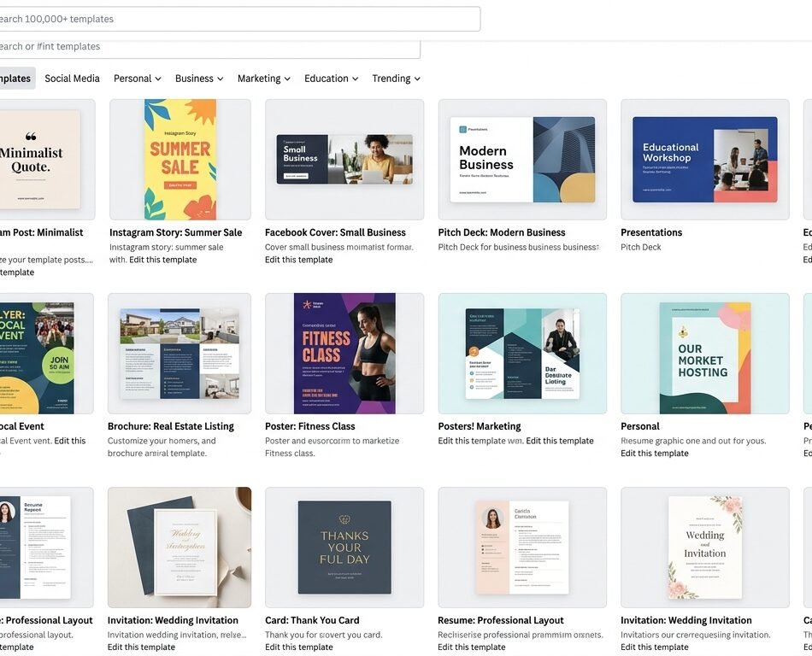The height and width of the screenshot is (656, 812).
Task: Click 'Poster: Fitness Class' title
Action: coord(309,426)
